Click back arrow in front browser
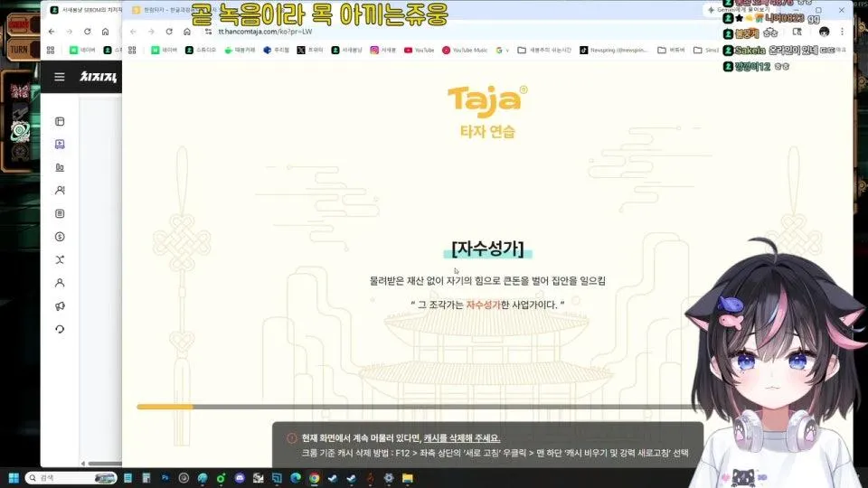Image resolution: width=868 pixels, height=488 pixels. pos(134,32)
